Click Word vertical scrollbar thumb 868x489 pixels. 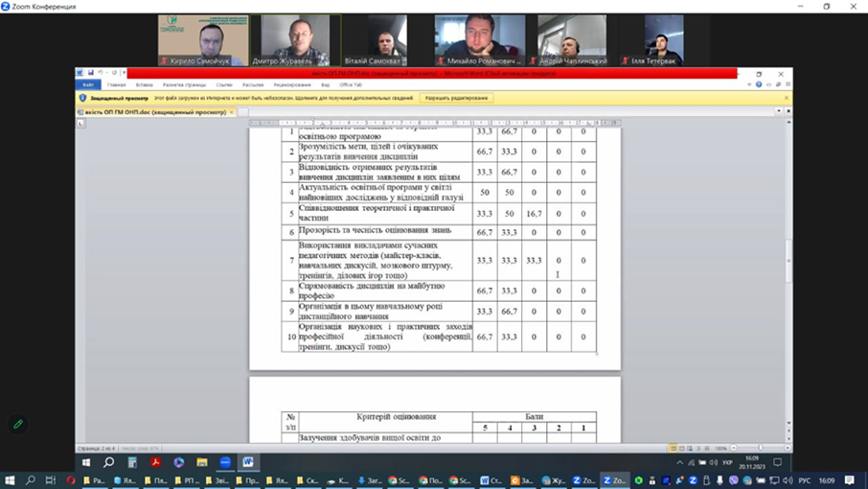[x=788, y=261]
